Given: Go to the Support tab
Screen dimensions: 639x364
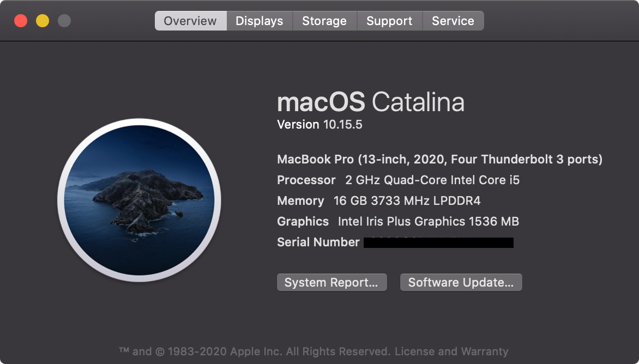Looking at the screenshot, I should coord(389,21).
